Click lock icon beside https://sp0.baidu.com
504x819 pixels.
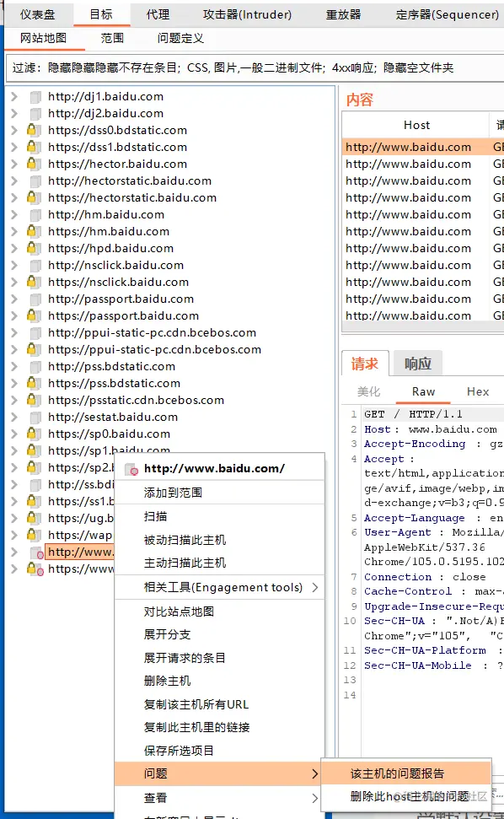33,434
